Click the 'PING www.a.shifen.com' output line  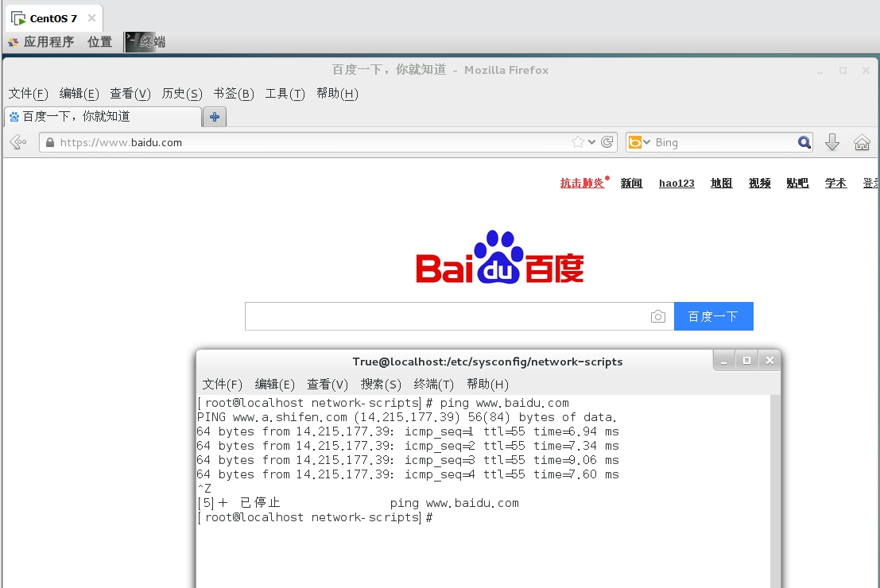point(406,417)
